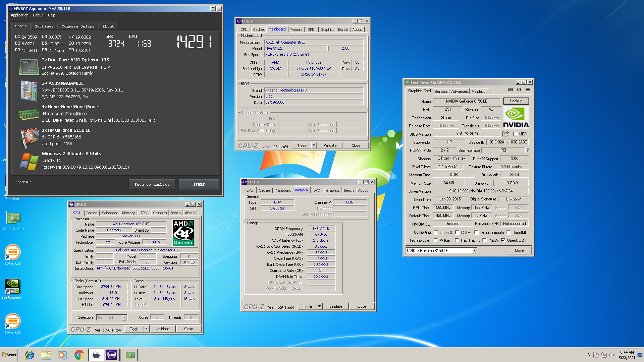
Task: Click the BIOS version share/export icon
Action: (x=505, y=134)
